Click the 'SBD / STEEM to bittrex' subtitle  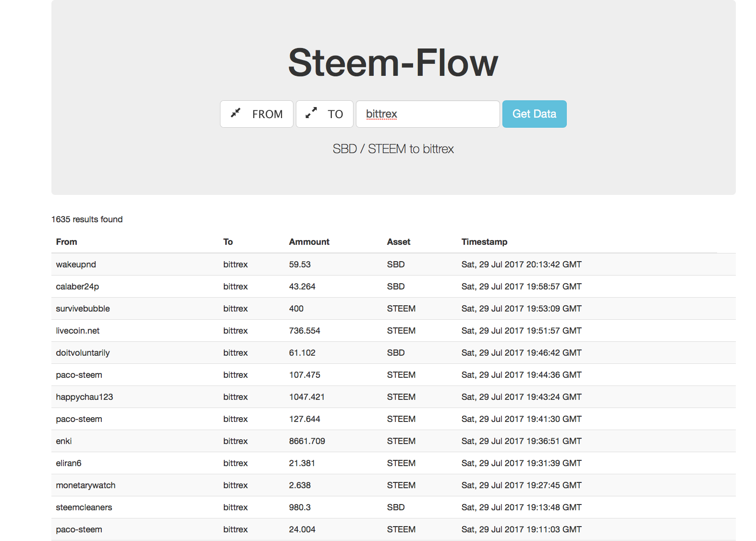point(393,149)
